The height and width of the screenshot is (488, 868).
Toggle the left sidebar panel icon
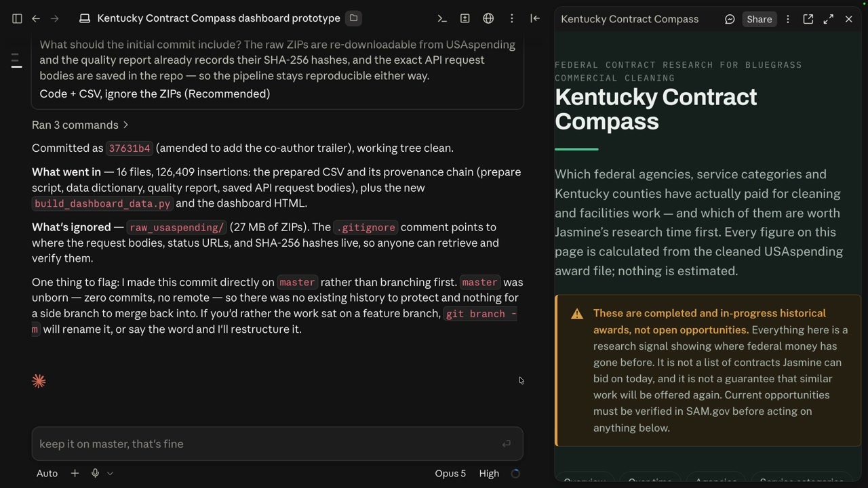point(17,18)
